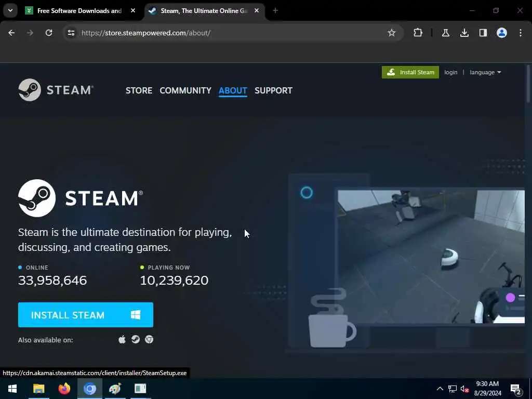
Task: Open the SUPPORT menu item
Action: point(273,90)
